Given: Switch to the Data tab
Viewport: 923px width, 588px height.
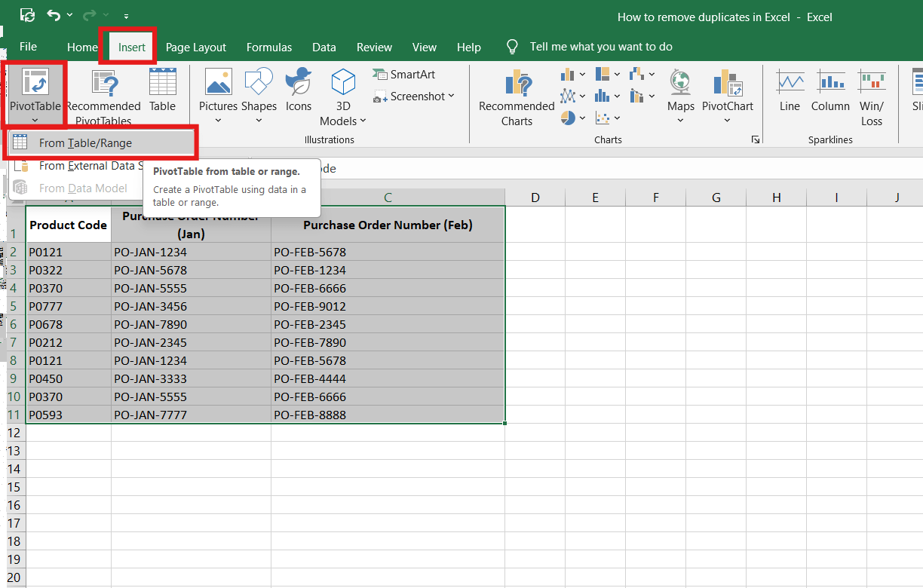Looking at the screenshot, I should click(x=324, y=47).
